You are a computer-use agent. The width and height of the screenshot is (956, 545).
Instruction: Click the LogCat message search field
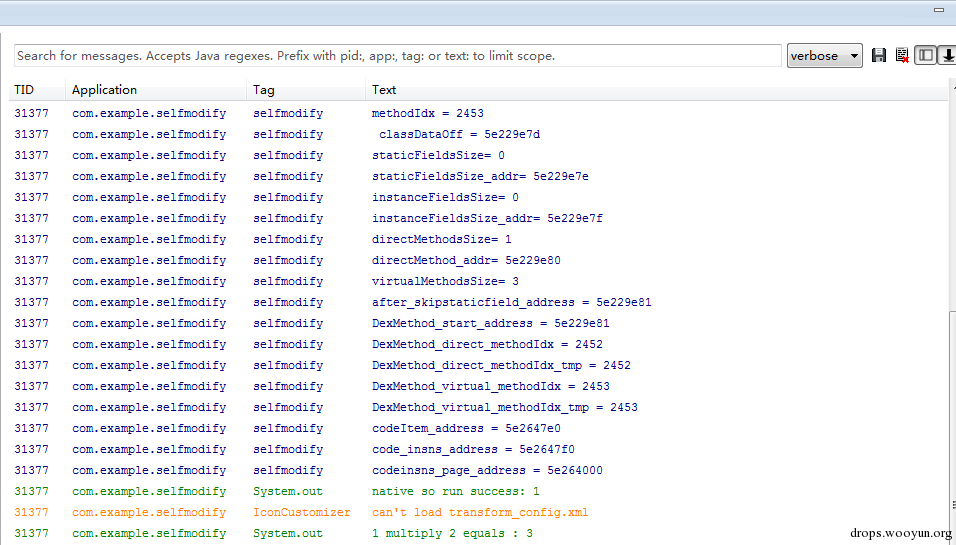398,55
